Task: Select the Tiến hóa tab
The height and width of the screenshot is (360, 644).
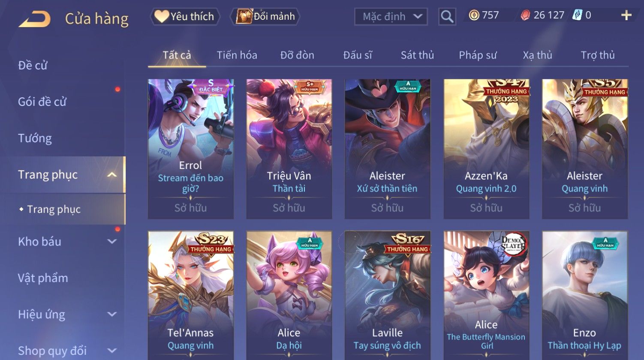Action: tap(237, 55)
